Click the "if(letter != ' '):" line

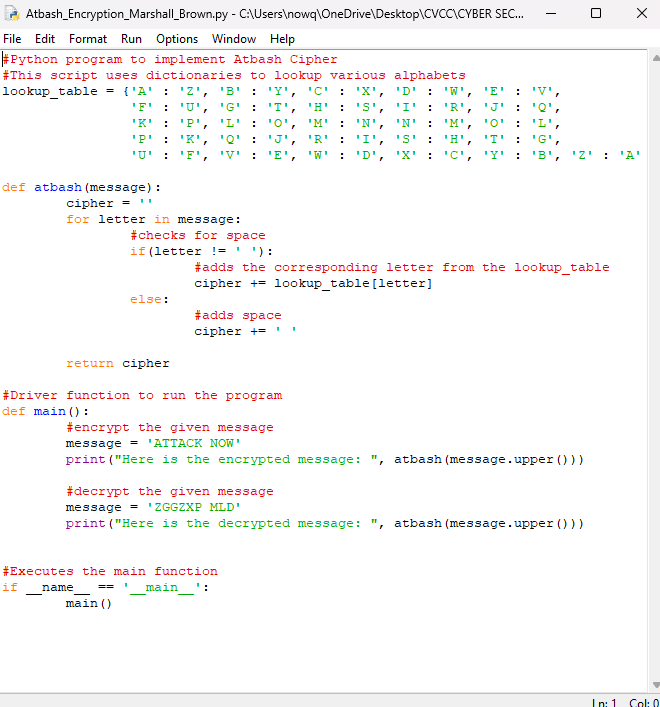click(202, 252)
